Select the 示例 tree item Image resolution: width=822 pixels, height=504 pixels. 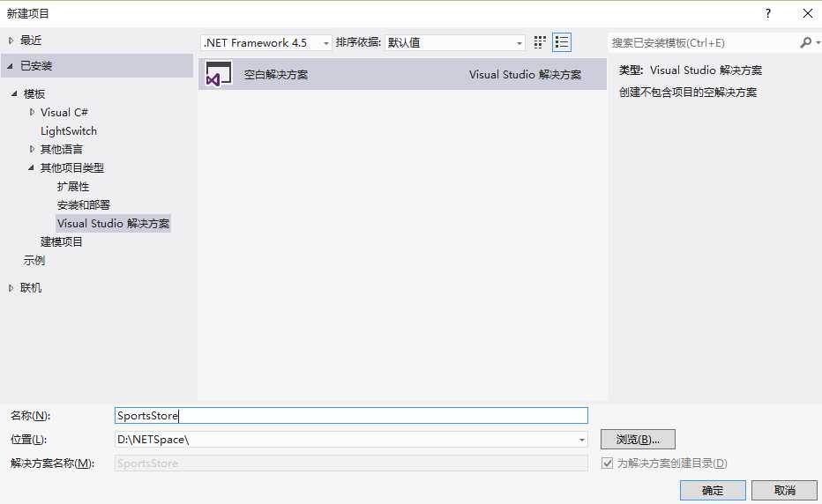point(34,261)
